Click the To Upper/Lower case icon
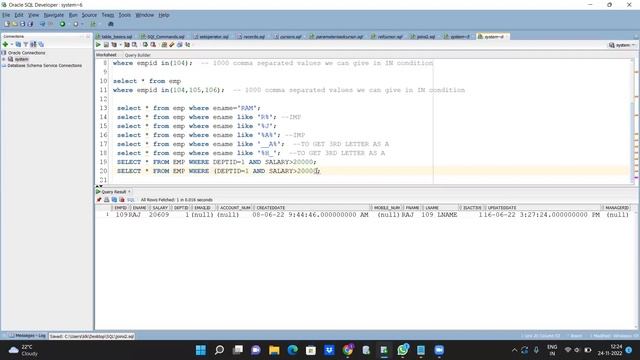 (188, 44)
